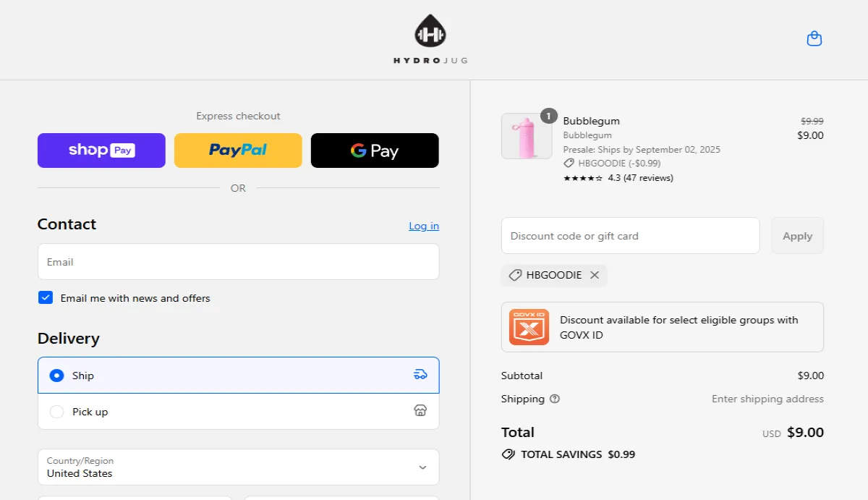The height and width of the screenshot is (500, 868).
Task: Uncheck Email me with news and offers
Action: tap(46, 297)
